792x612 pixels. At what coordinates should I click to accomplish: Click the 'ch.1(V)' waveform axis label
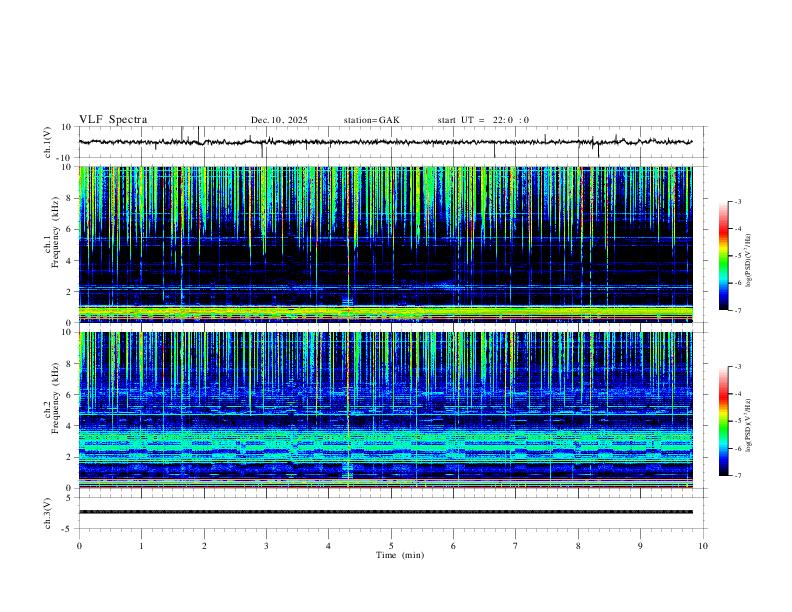click(x=48, y=142)
